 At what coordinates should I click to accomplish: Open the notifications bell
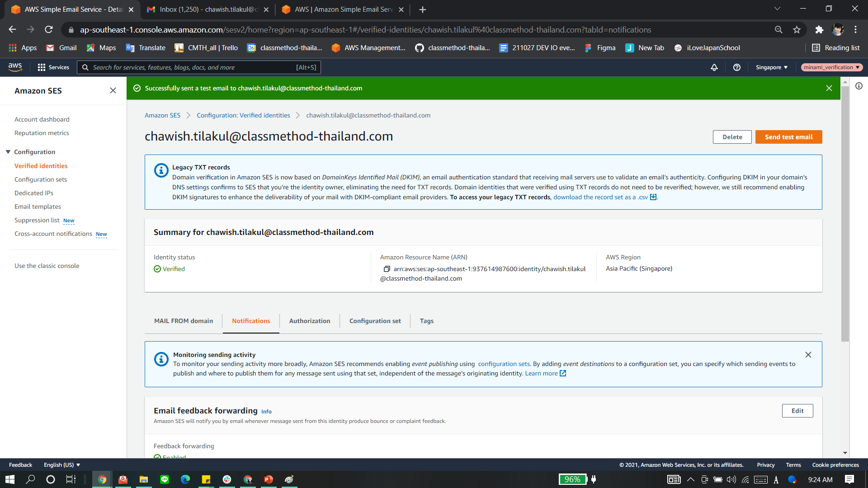tap(714, 67)
